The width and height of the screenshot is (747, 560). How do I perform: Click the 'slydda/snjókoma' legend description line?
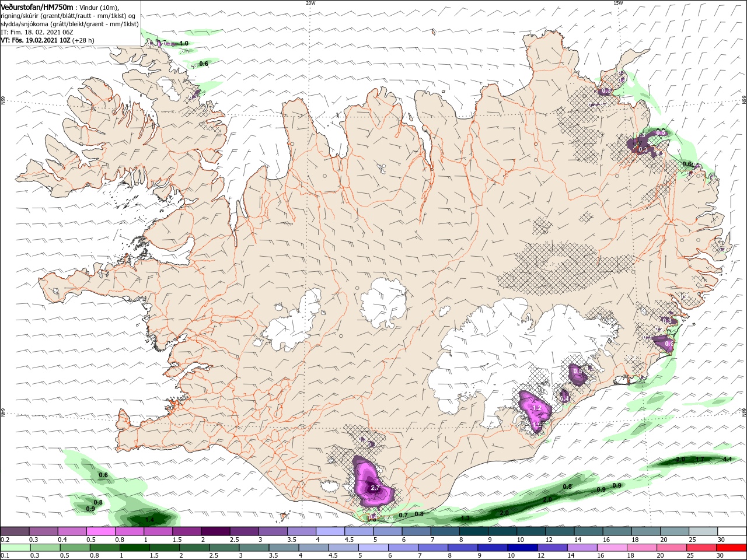69,24
